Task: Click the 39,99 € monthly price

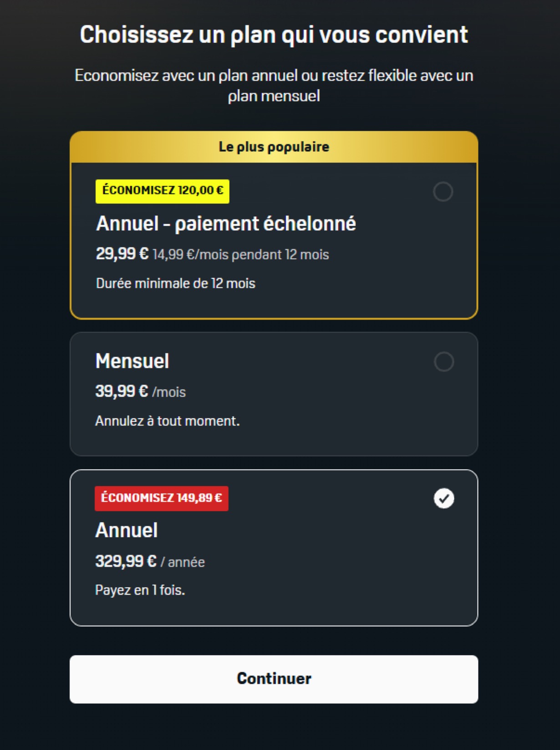Action: (122, 391)
